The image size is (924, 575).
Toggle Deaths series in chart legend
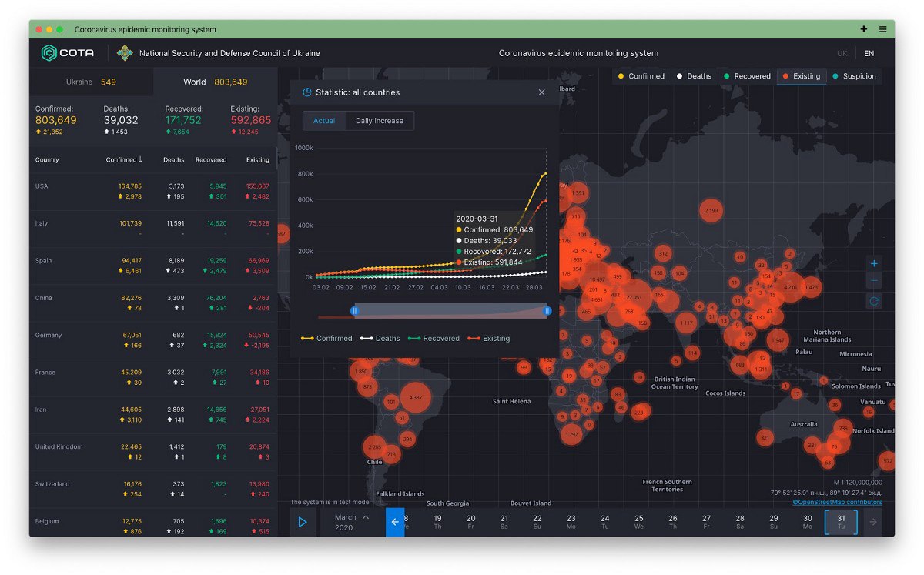380,338
